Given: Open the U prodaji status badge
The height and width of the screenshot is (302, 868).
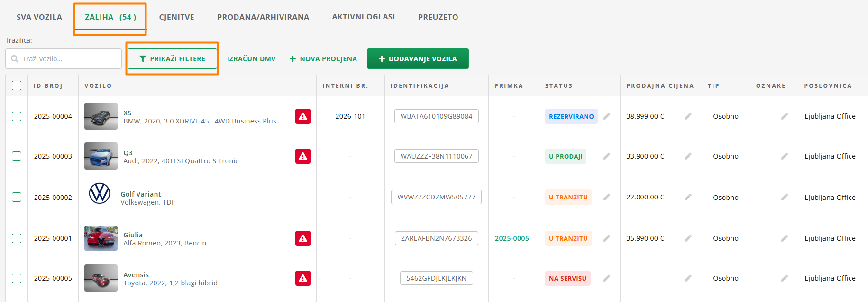Looking at the screenshot, I should (566, 156).
